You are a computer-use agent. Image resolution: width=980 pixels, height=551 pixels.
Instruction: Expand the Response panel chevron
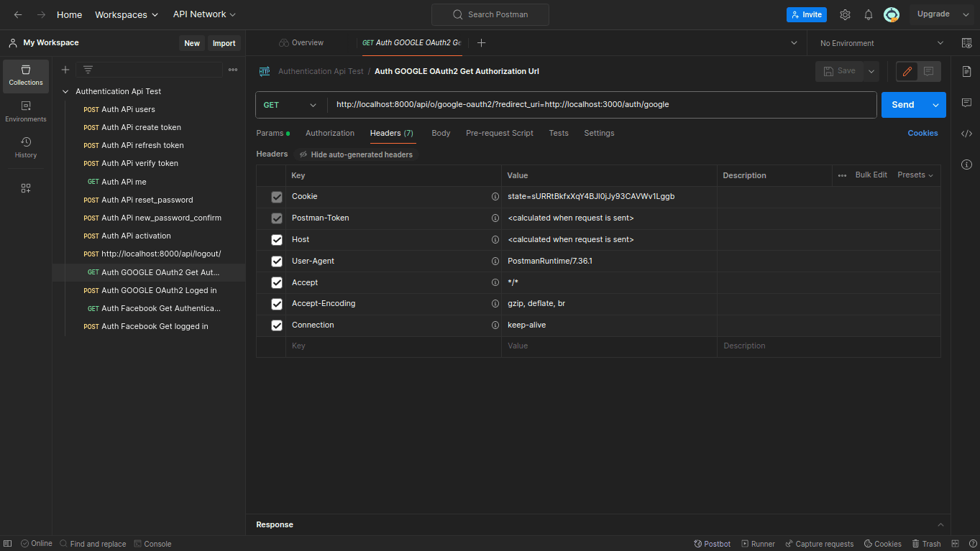pyautogui.click(x=940, y=525)
